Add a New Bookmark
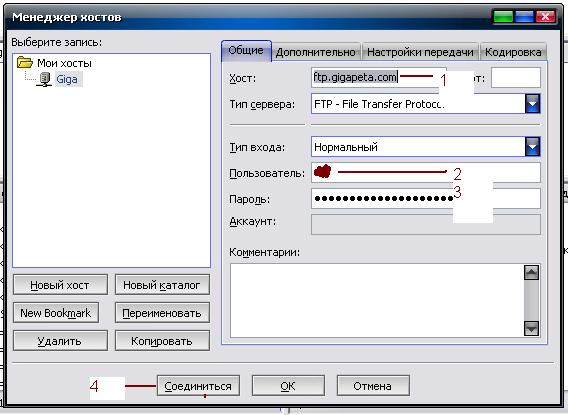Screen dimensions: 568x415 [56, 313]
